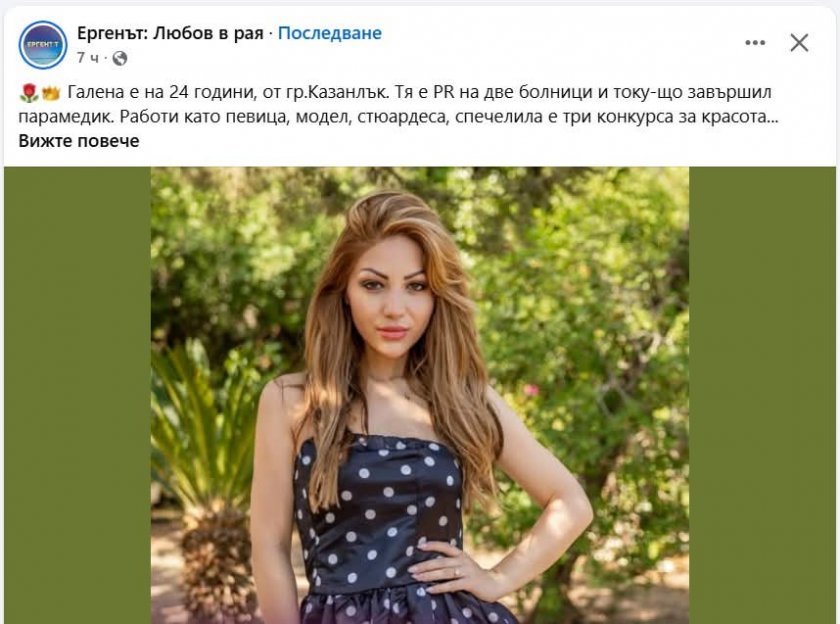Viewport: 840px width, 624px height.
Task: Open the page name Ергенът: Любов в рая
Action: tap(170, 33)
